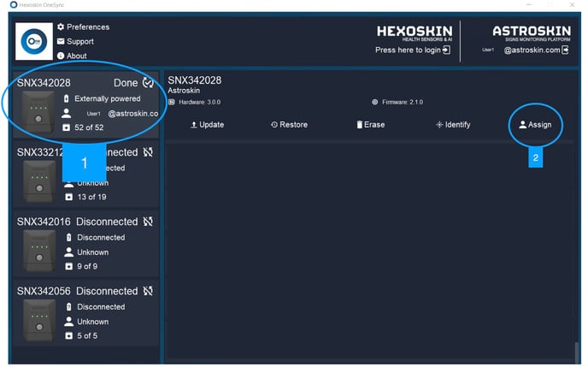
Task: Click the Erase button
Action: point(371,125)
